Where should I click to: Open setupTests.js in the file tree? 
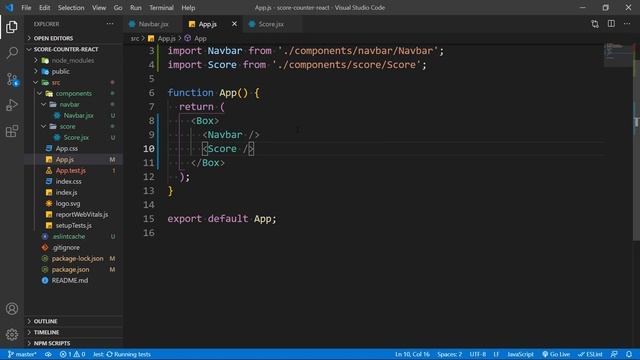click(73, 225)
